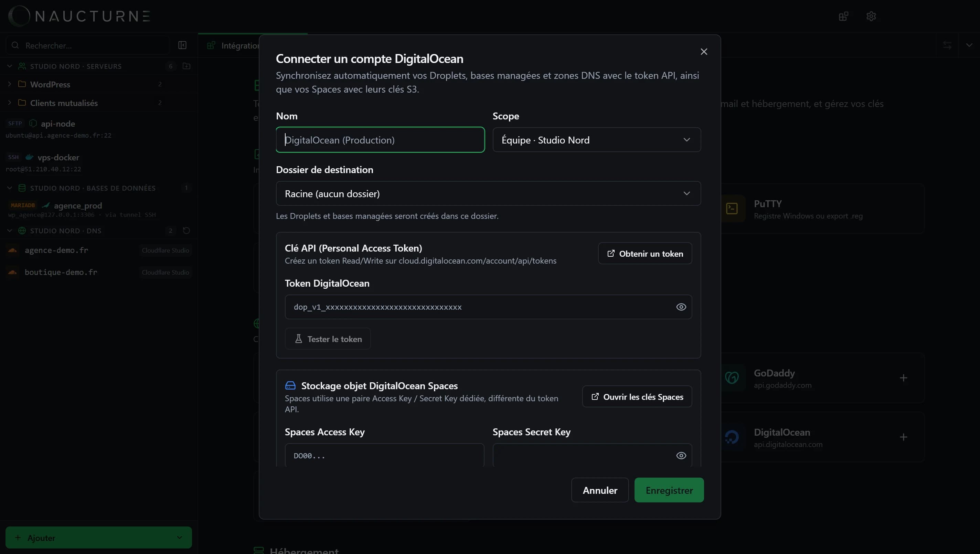Screen dimensions: 980x554
Task: Click the database section icon
Action: [22, 188]
